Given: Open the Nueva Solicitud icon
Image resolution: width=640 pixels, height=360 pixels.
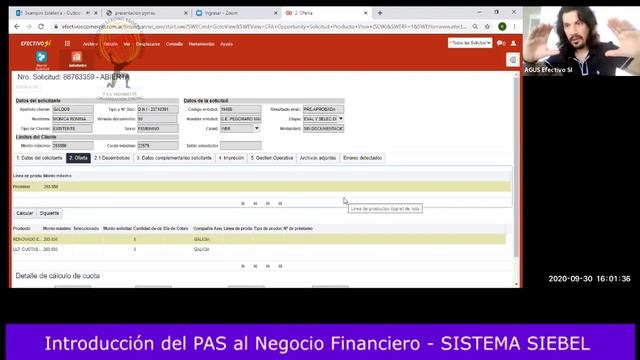Looking at the screenshot, I should 42,60.
